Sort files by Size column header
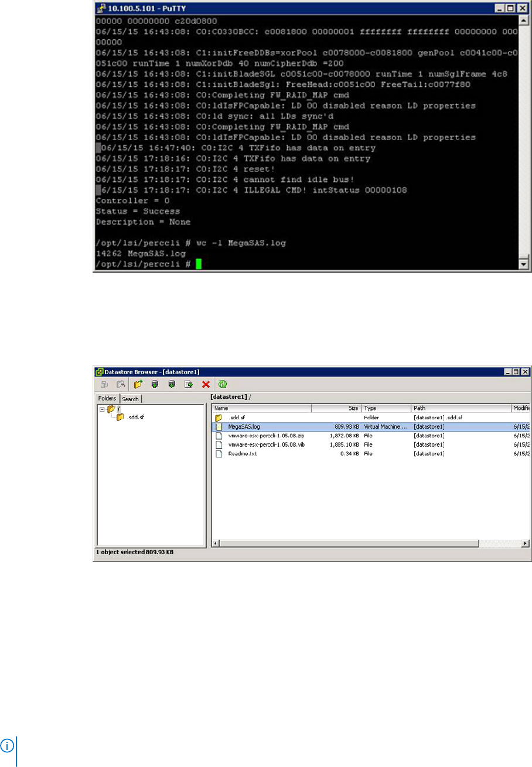532x767 pixels. click(336, 408)
